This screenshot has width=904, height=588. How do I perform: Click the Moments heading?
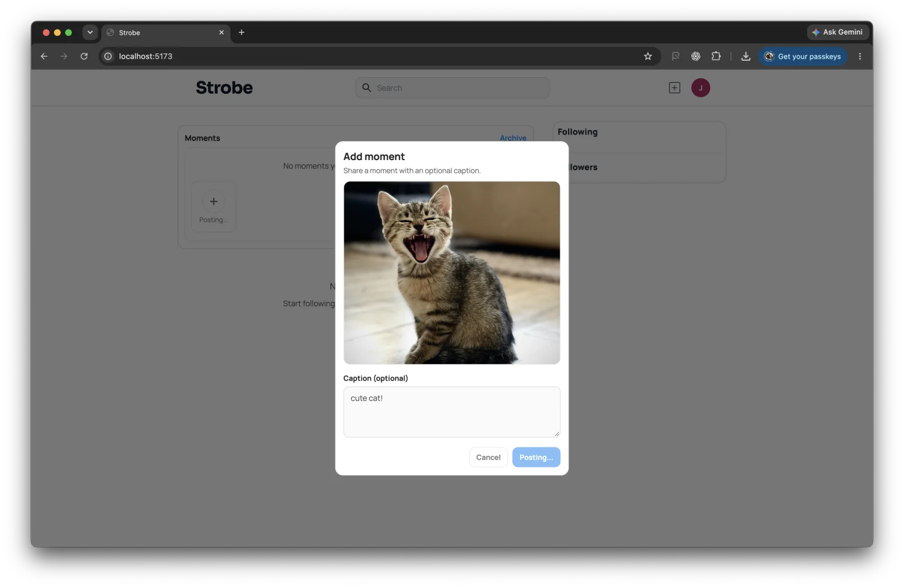click(x=203, y=138)
